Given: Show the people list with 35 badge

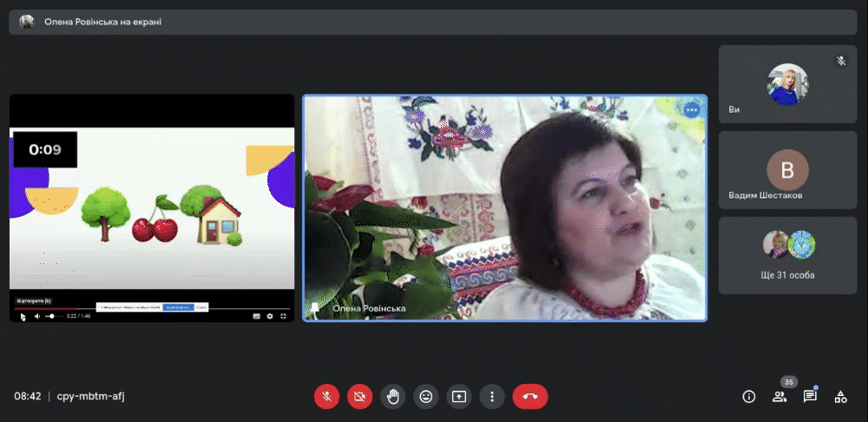Looking at the screenshot, I should 780,397.
